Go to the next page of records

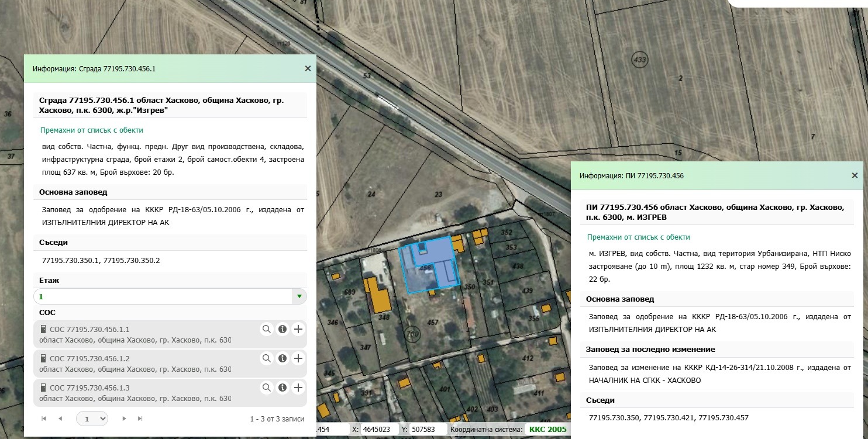click(124, 419)
